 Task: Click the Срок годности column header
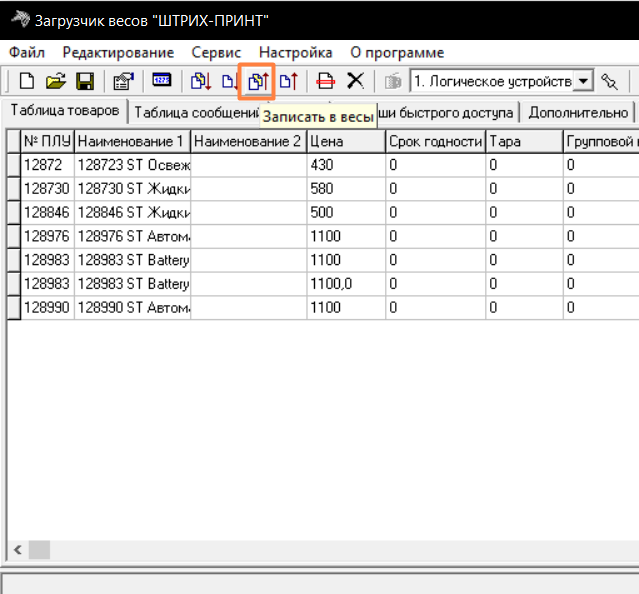(x=435, y=141)
